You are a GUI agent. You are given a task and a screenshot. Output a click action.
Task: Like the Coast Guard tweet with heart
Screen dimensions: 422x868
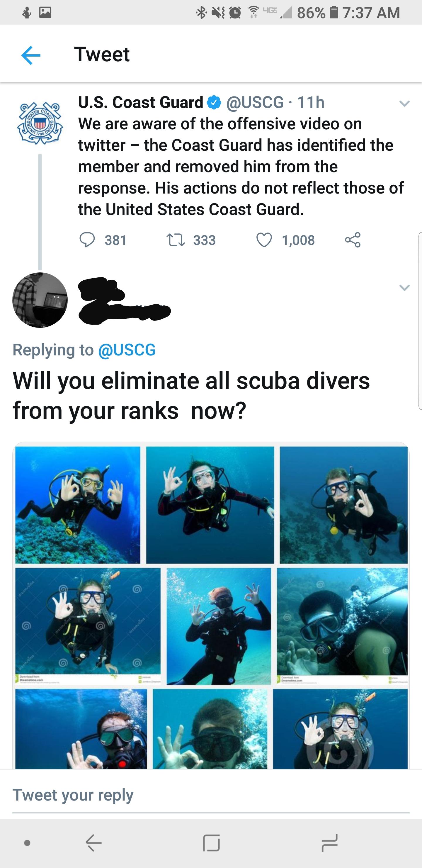tap(264, 240)
